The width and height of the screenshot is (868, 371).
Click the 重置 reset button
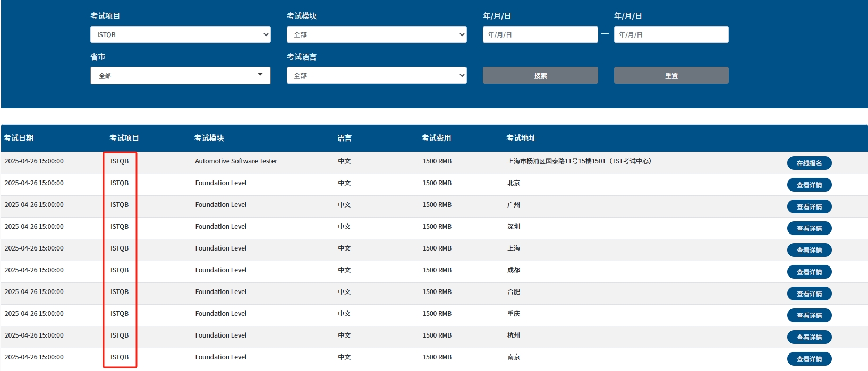pyautogui.click(x=671, y=75)
